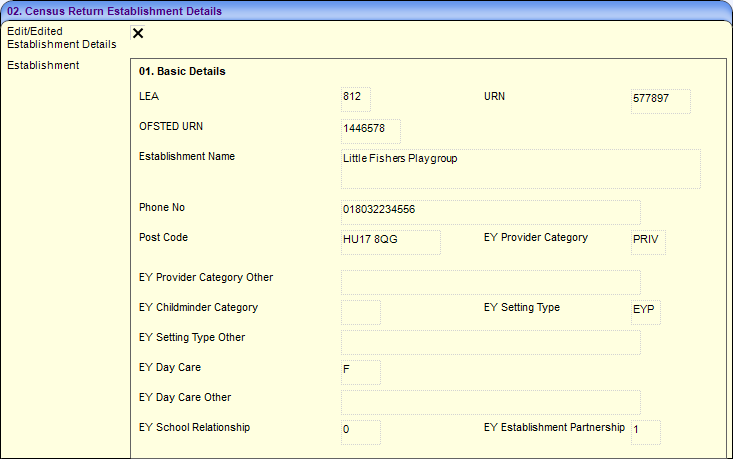Focus the EY Day Care Other field
Image resolution: width=733 pixels, height=459 pixels.
[x=490, y=401]
